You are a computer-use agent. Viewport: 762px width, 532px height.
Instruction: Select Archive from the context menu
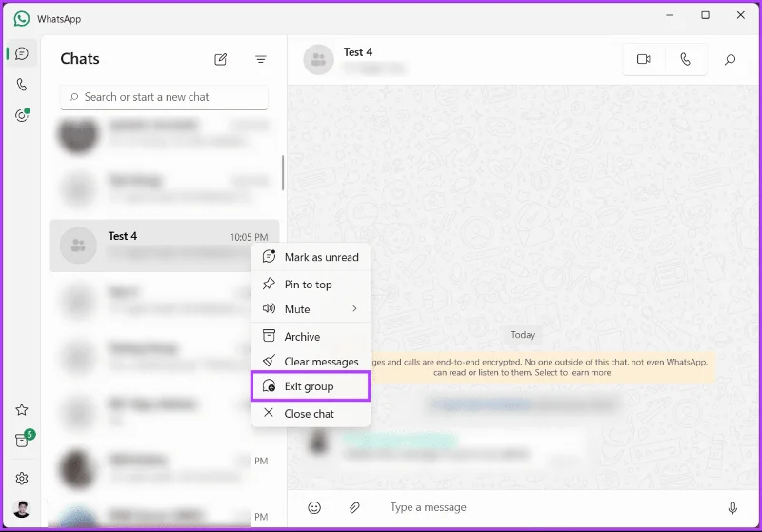[311, 336]
